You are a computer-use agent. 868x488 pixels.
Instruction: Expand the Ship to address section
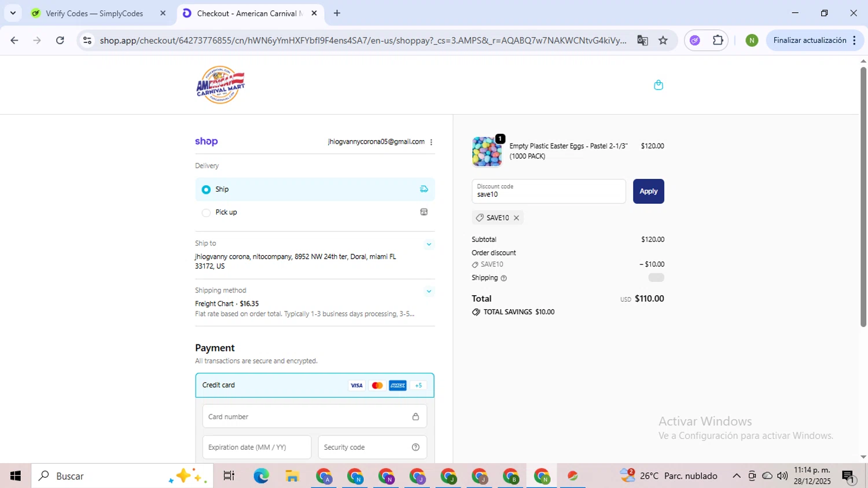coord(429,244)
